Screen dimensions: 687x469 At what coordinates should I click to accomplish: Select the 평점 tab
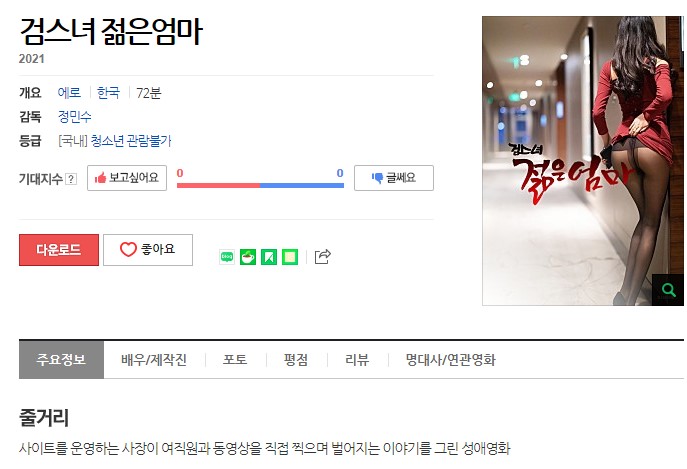[x=296, y=360]
